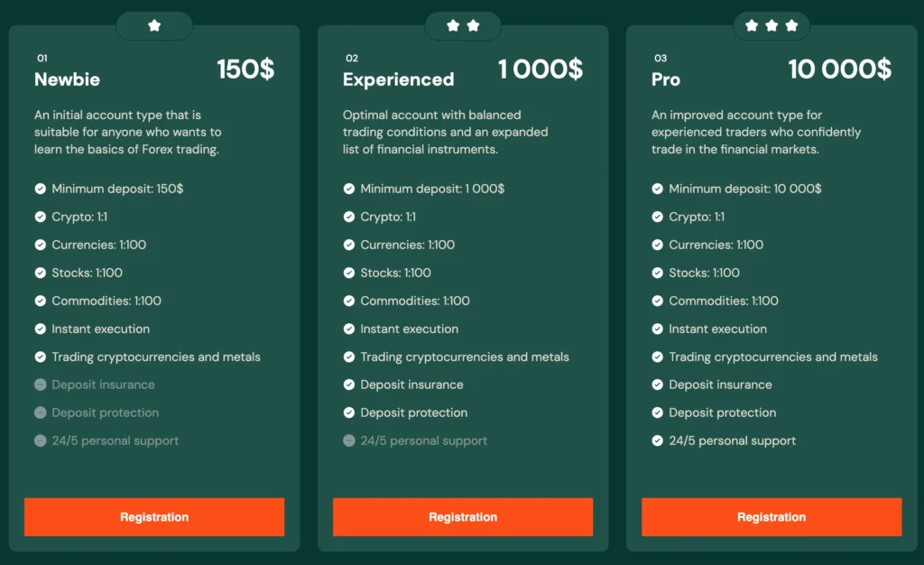Click the checkmark beside Pro 24/5 personal support
This screenshot has width=924, height=565.
658,441
